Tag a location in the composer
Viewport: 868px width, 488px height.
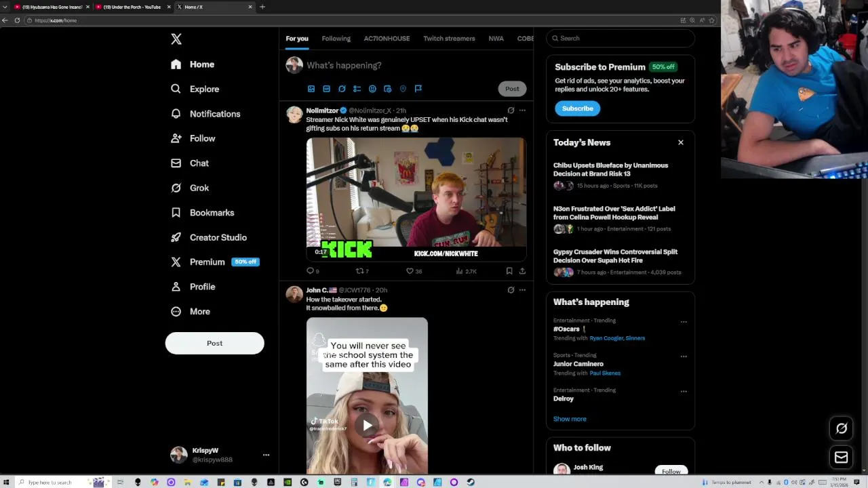coord(403,89)
